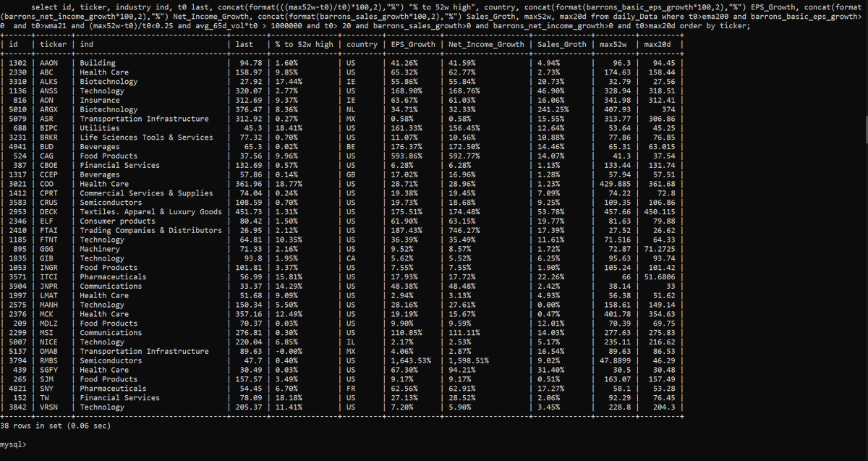Click the ALKS ticker cell
The image size is (868, 461).
coord(49,82)
